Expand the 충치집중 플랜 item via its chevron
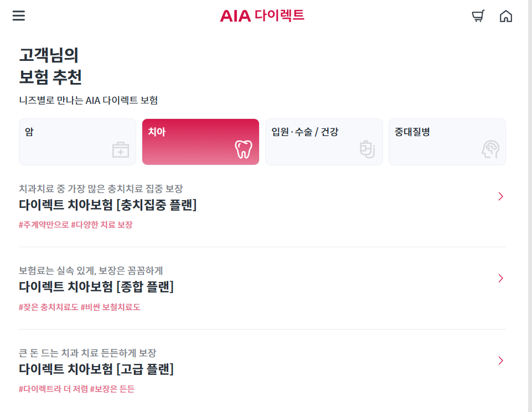Image resolution: width=532 pixels, height=412 pixels. (x=500, y=196)
